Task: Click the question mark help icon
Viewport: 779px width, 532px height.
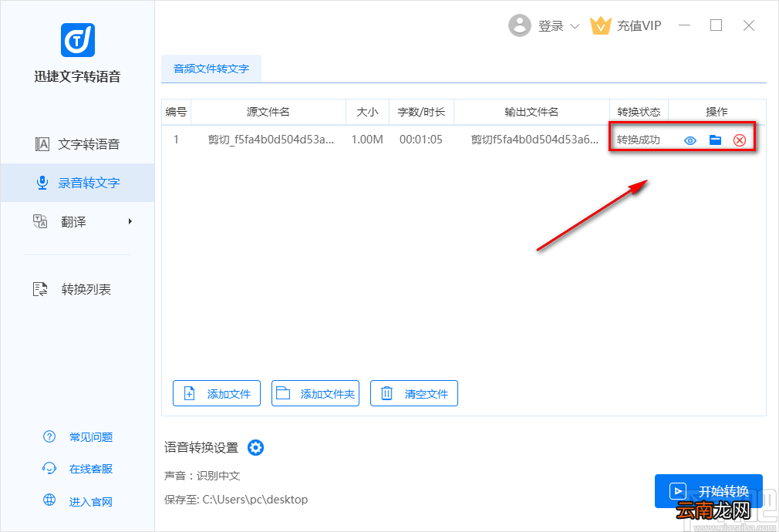Action: tap(49, 436)
